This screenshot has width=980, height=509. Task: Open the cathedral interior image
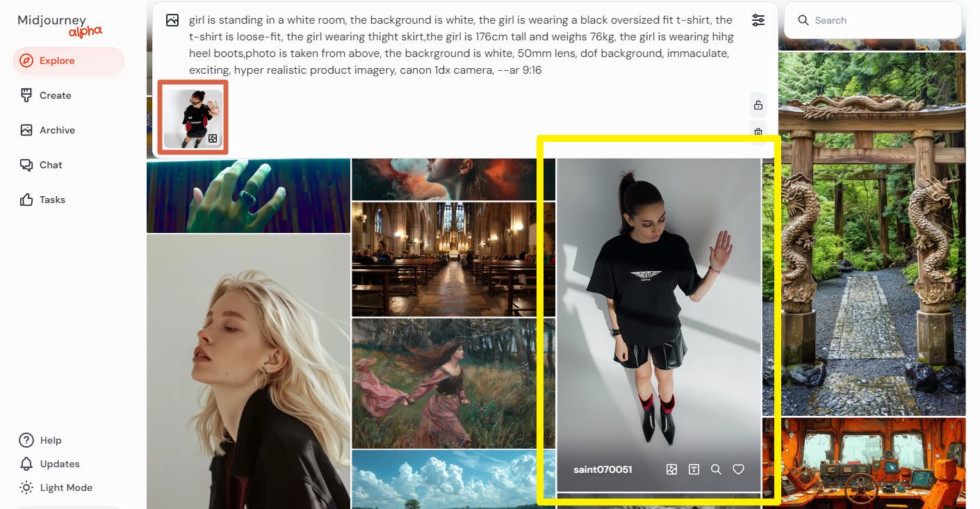coord(453,259)
